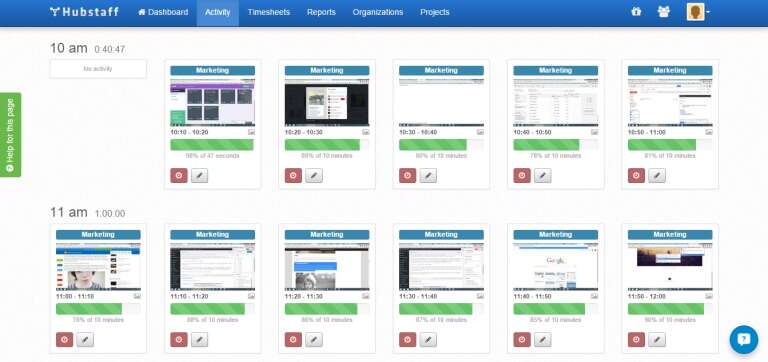
Task: View screenshots icon for 10:20 - 10:30
Action: (365, 132)
